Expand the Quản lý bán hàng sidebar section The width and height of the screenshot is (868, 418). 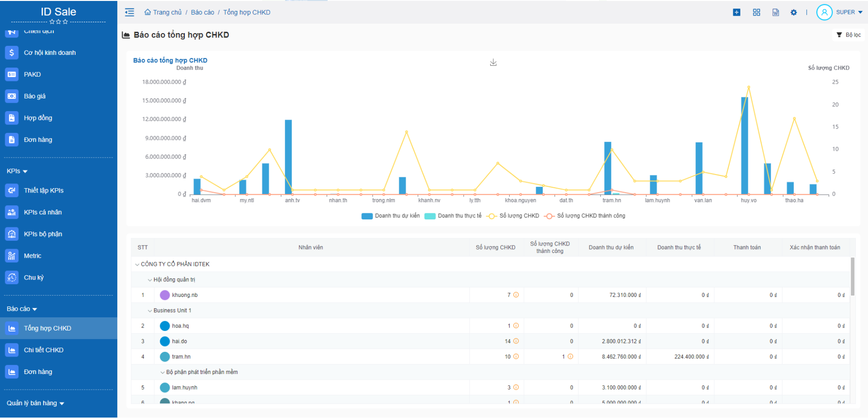tap(35, 403)
